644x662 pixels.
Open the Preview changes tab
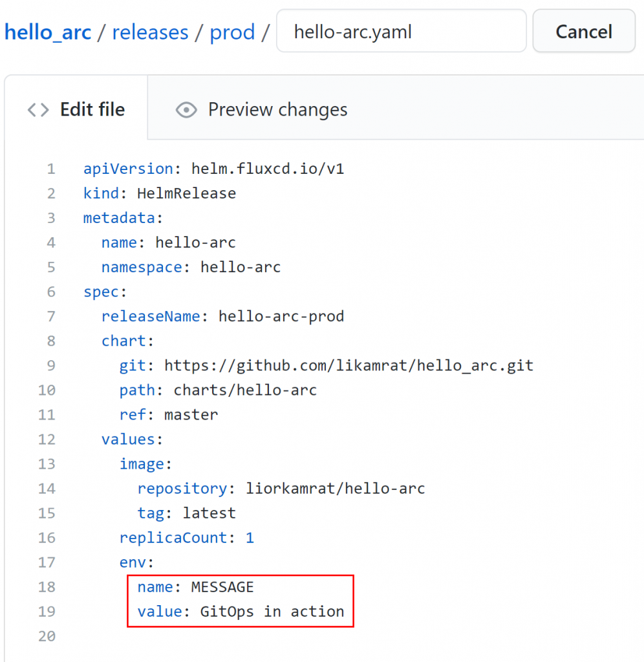point(261,110)
